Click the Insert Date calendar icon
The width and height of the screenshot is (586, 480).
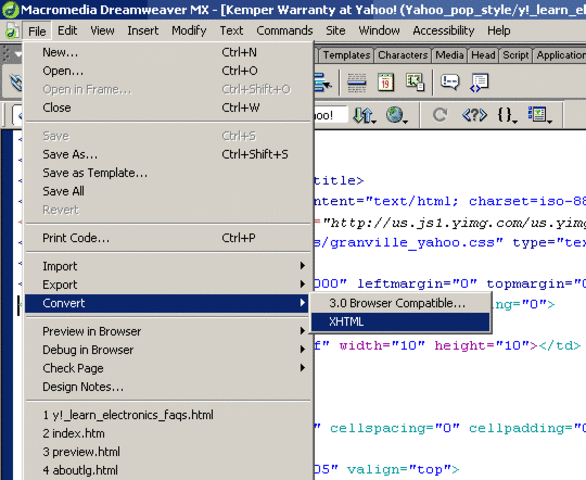coord(386,82)
